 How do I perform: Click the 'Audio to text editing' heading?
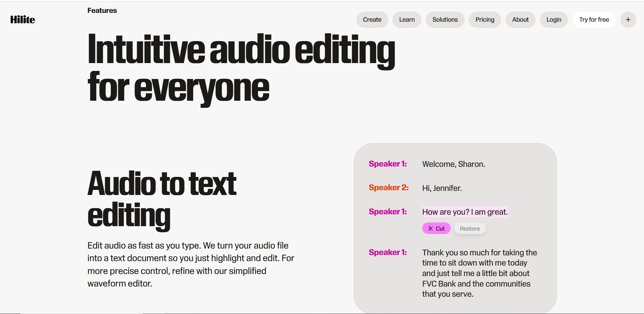coord(162,199)
